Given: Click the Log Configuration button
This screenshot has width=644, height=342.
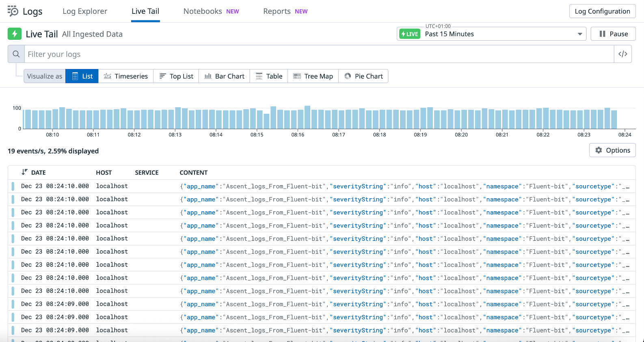Looking at the screenshot, I should coord(602,11).
